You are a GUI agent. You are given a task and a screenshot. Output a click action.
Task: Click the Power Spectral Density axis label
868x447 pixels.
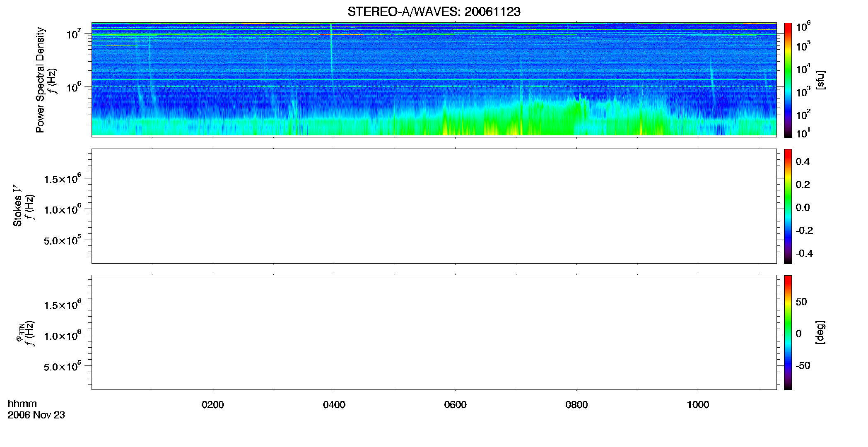[x=40, y=80]
